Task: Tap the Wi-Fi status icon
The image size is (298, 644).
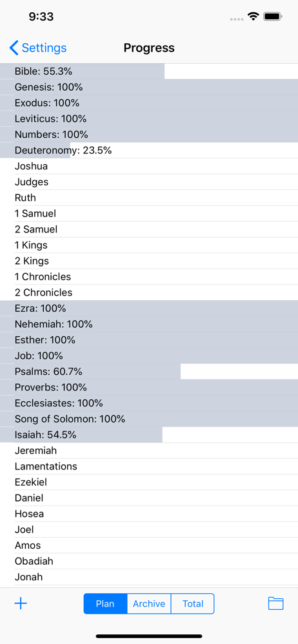Action: click(x=253, y=17)
